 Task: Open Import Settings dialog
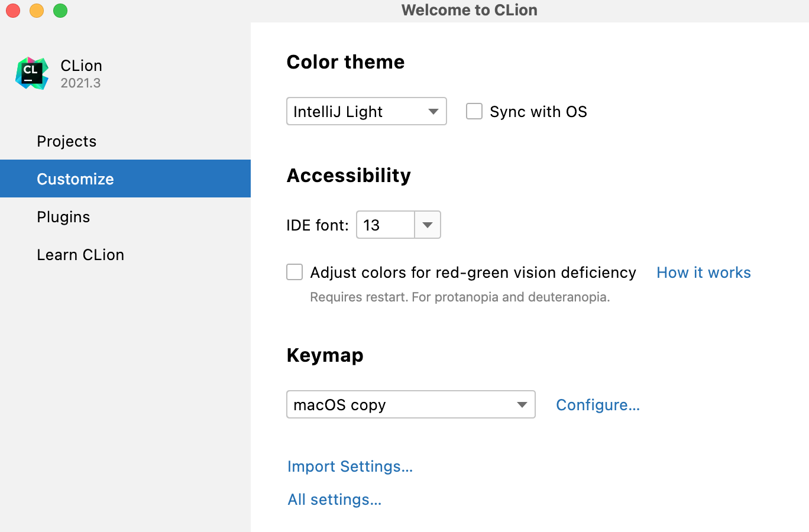(350, 466)
